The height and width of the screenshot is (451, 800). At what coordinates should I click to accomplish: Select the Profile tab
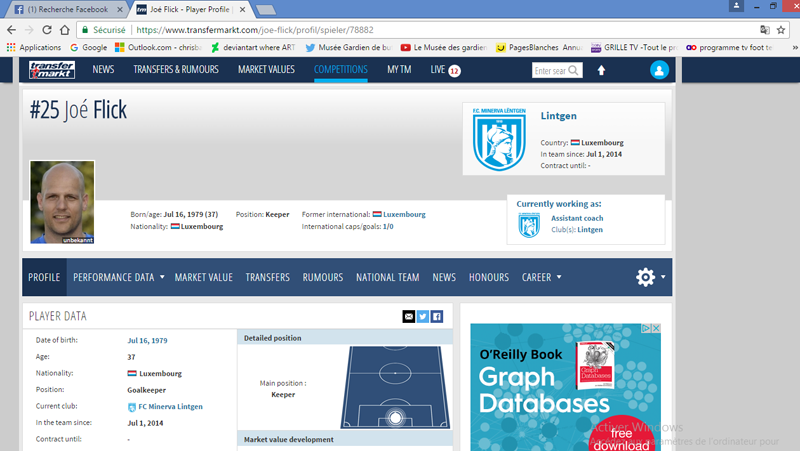[44, 277]
